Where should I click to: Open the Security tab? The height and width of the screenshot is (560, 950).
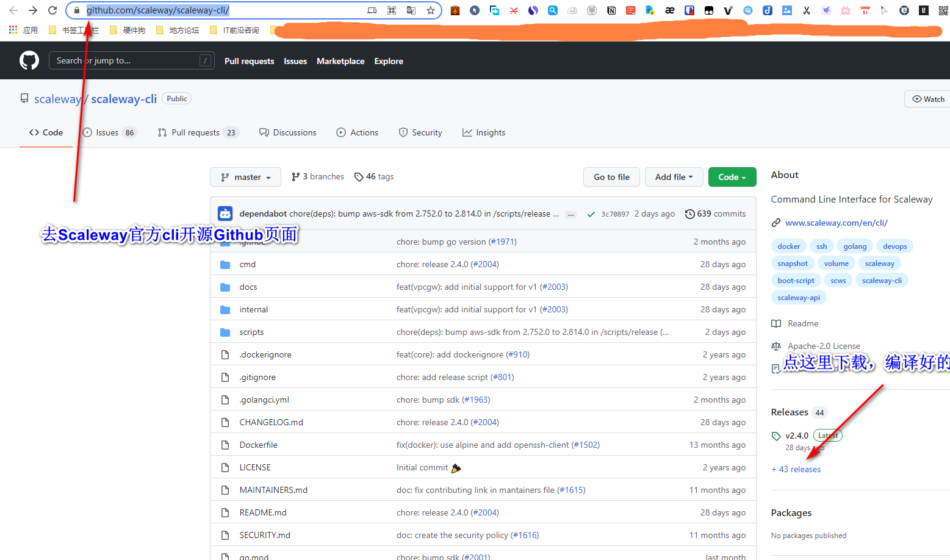[x=420, y=132]
